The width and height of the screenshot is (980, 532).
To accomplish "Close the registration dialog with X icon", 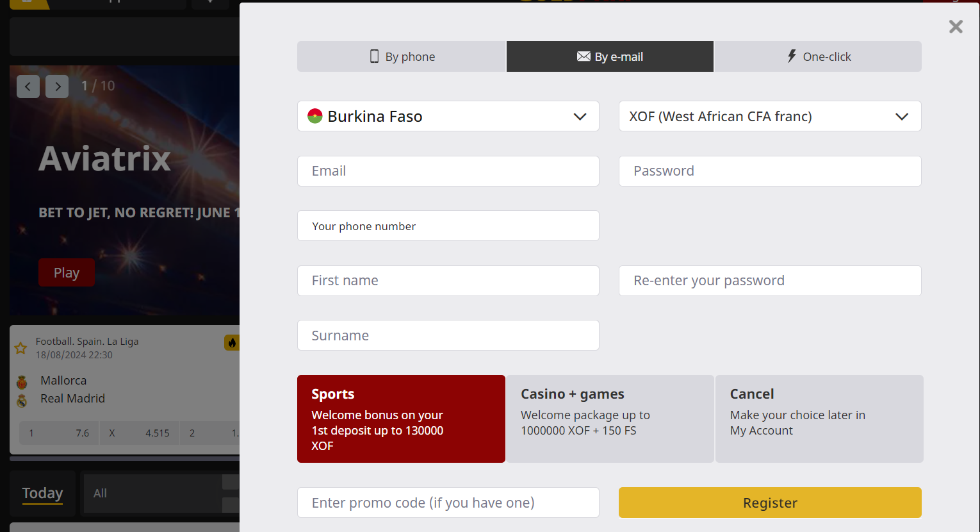I will click(x=956, y=26).
